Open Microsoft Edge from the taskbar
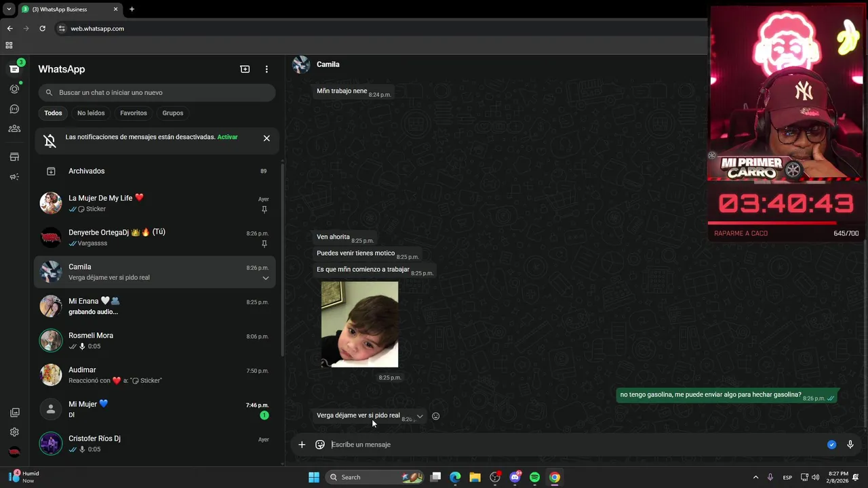868x488 pixels. (455, 477)
